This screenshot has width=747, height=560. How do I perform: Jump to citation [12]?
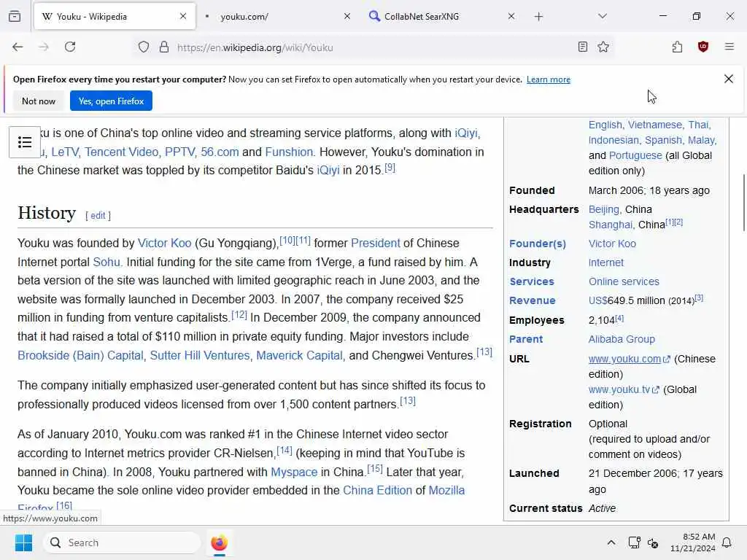click(239, 315)
